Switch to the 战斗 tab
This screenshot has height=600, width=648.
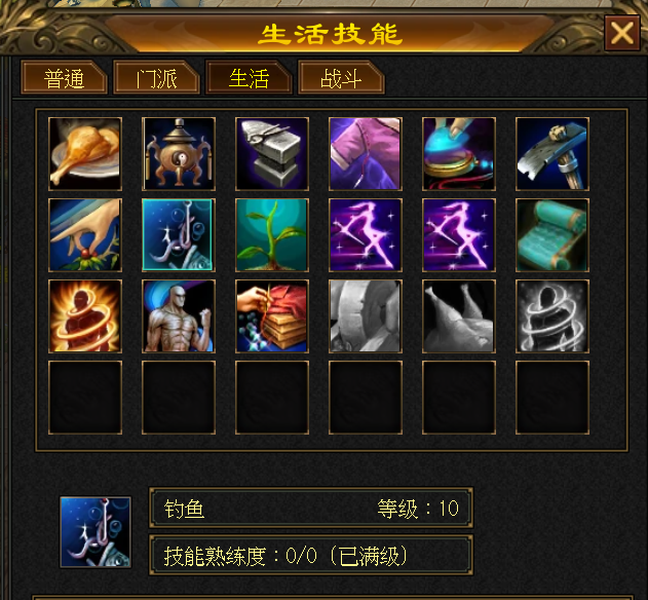pos(341,78)
